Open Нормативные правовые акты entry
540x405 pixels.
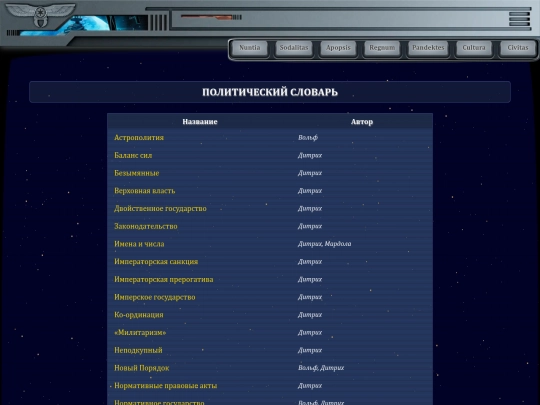point(166,386)
